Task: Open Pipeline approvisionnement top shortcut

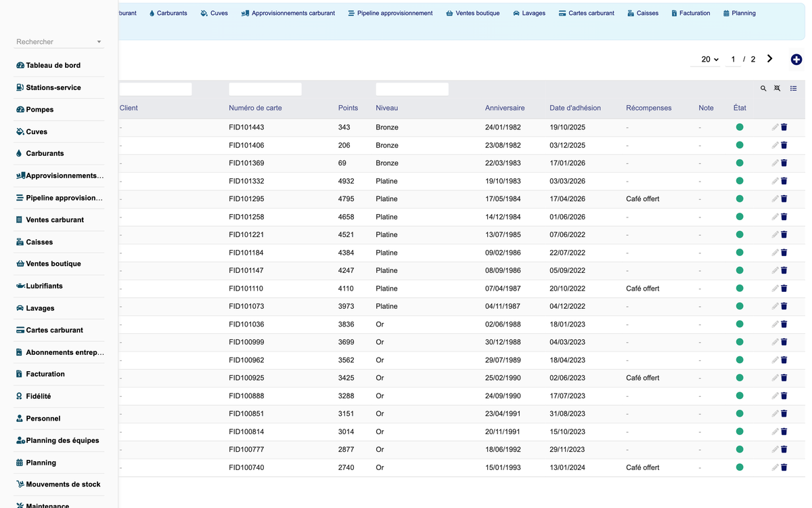Action: coord(390,13)
